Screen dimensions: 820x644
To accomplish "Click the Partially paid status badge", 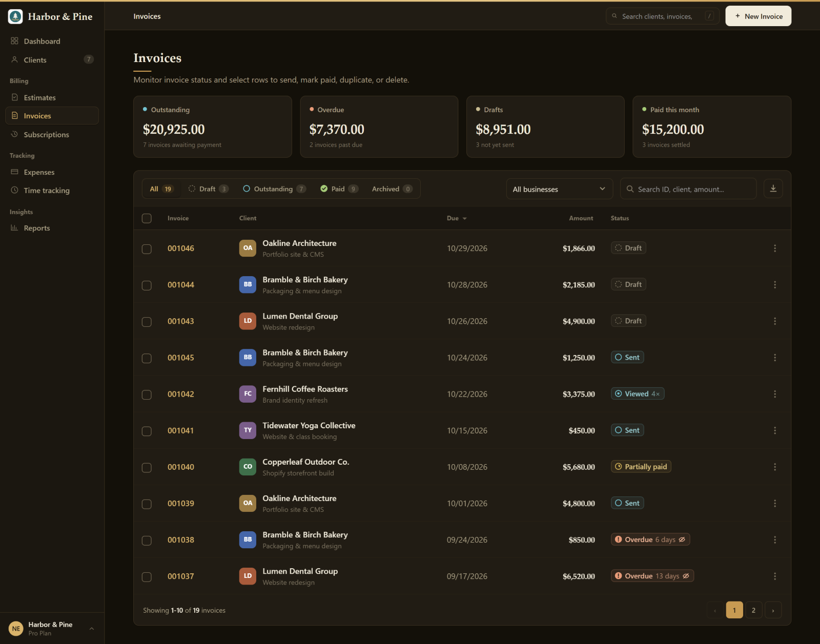I will tap(641, 467).
